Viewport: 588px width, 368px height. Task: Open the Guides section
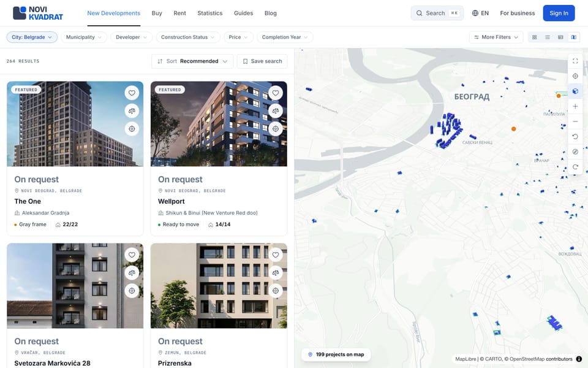click(243, 13)
